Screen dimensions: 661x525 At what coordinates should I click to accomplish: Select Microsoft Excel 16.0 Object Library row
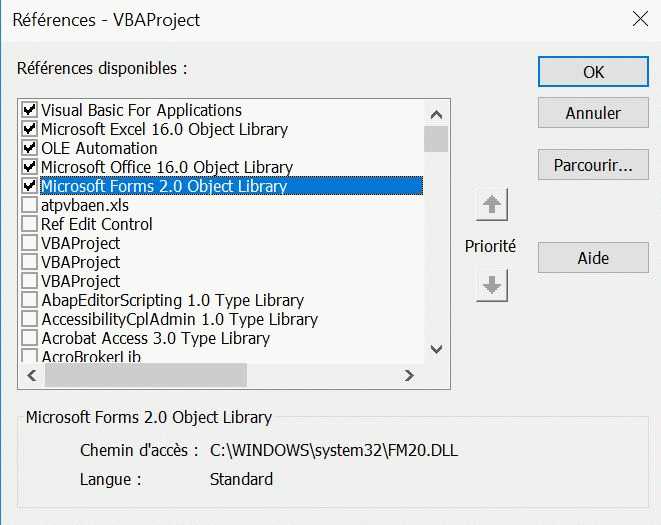tap(164, 129)
